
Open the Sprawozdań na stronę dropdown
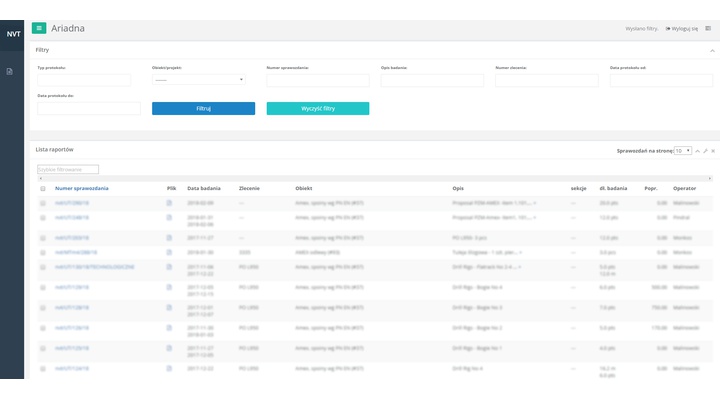tap(682, 150)
